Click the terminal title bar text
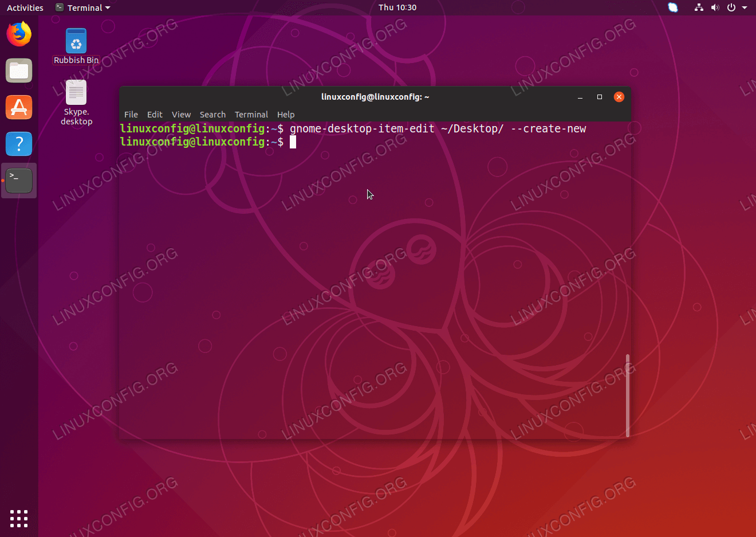The height and width of the screenshot is (537, 756). 375,97
